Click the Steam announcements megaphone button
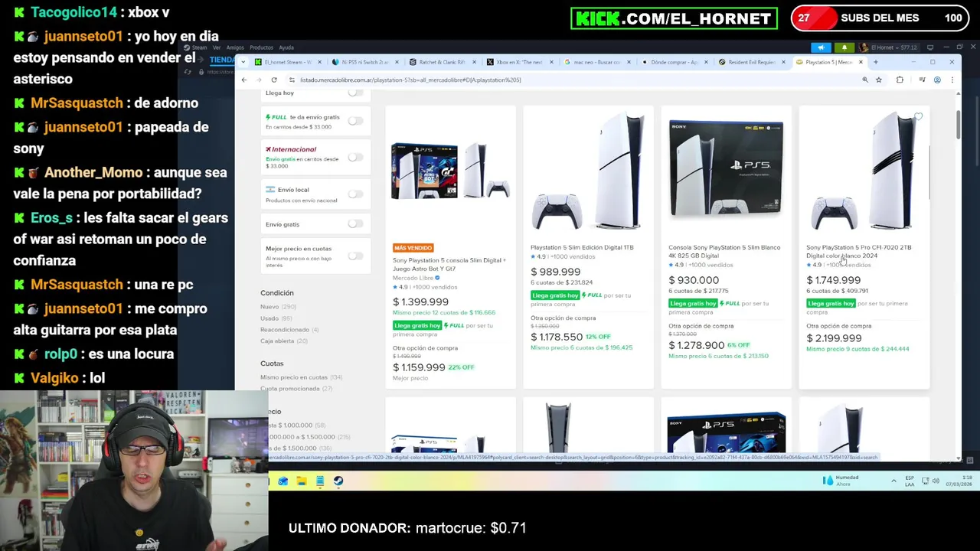The image size is (980, 551). click(821, 47)
